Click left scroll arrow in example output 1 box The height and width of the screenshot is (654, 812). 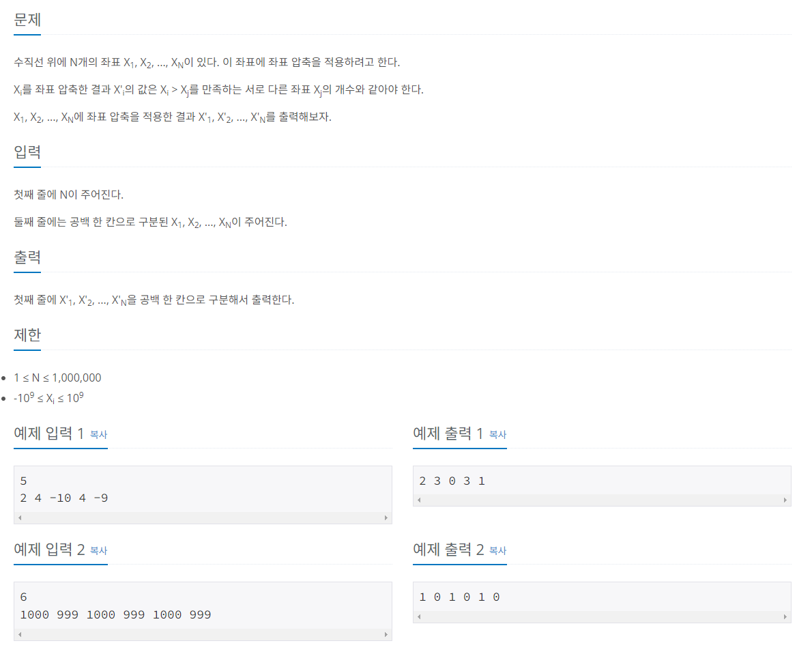click(x=419, y=500)
